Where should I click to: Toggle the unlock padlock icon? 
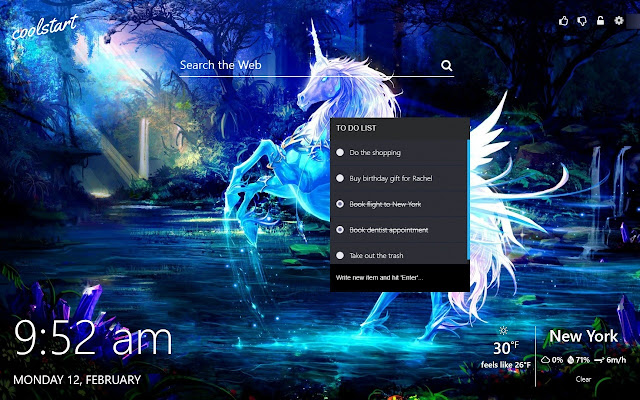[600, 20]
